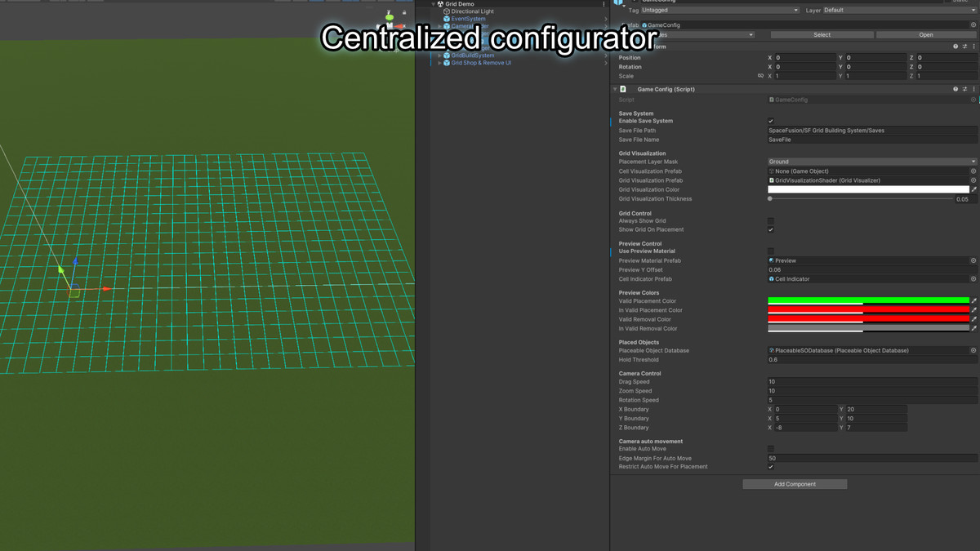Viewport: 980px width, 551px height.
Task: Click X Boundary Y value field
Action: pyautogui.click(x=875, y=409)
